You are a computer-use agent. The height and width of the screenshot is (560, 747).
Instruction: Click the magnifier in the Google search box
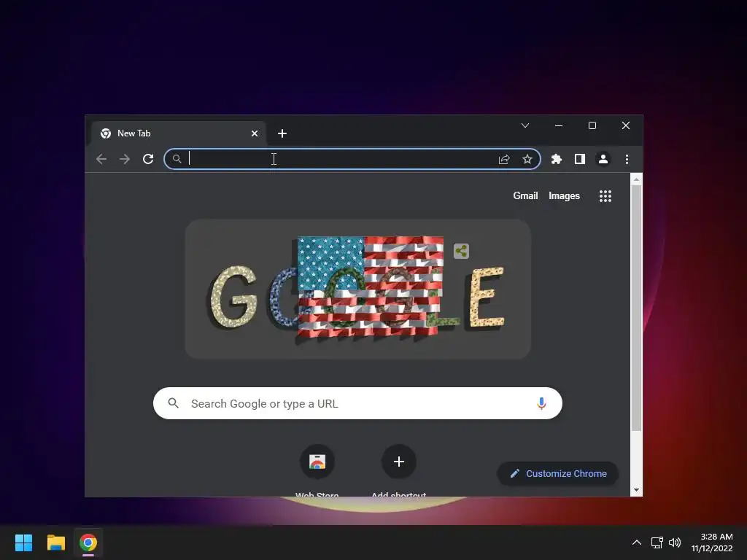[174, 403]
